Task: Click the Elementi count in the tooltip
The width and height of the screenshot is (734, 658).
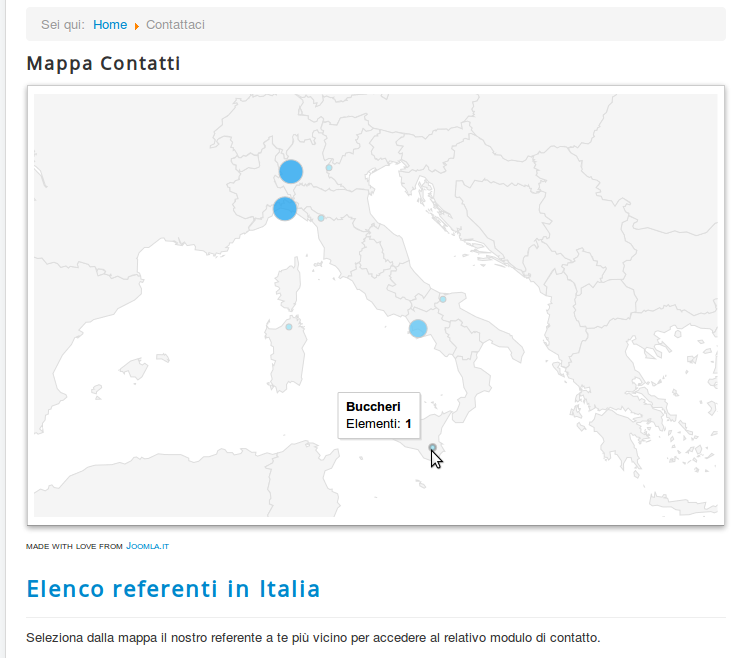Action: 379,424
